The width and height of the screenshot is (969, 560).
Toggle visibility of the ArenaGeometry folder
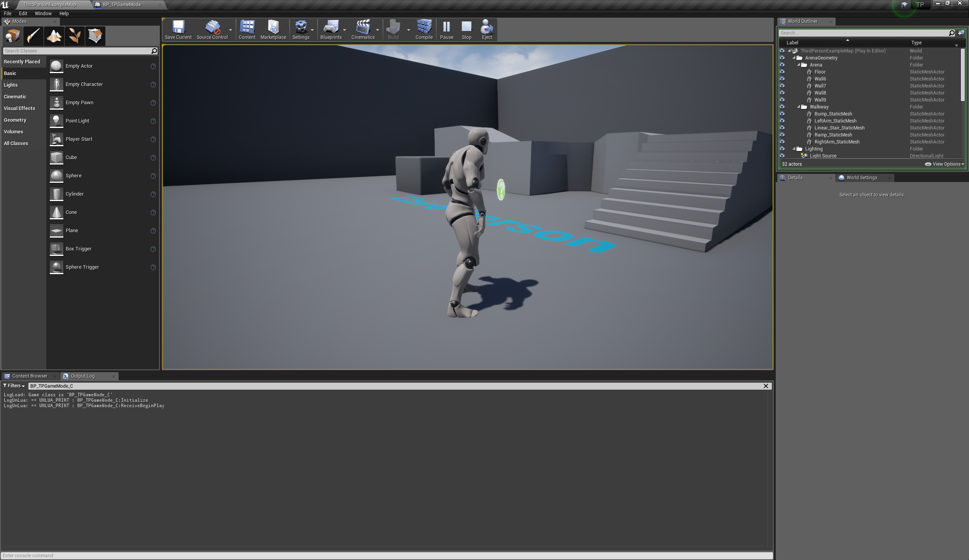[782, 58]
